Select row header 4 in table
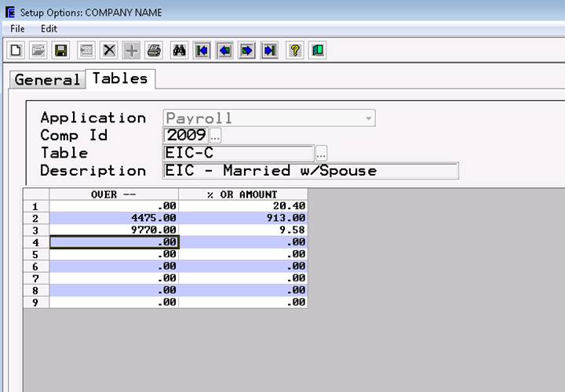Screen dimensions: 565x392 (36, 242)
